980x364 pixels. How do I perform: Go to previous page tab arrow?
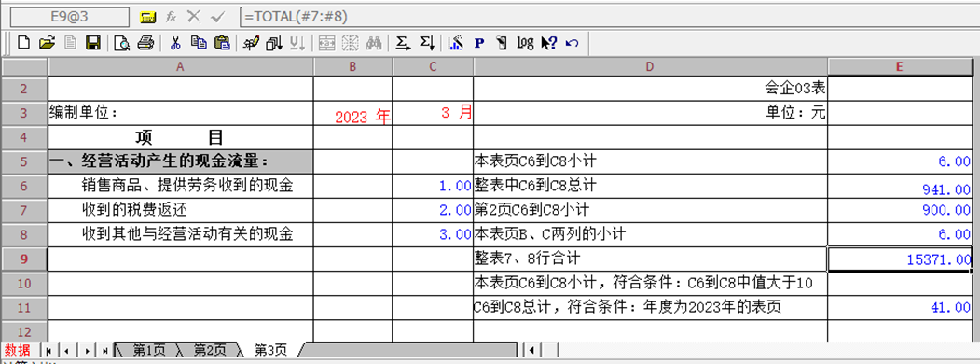coord(67,350)
